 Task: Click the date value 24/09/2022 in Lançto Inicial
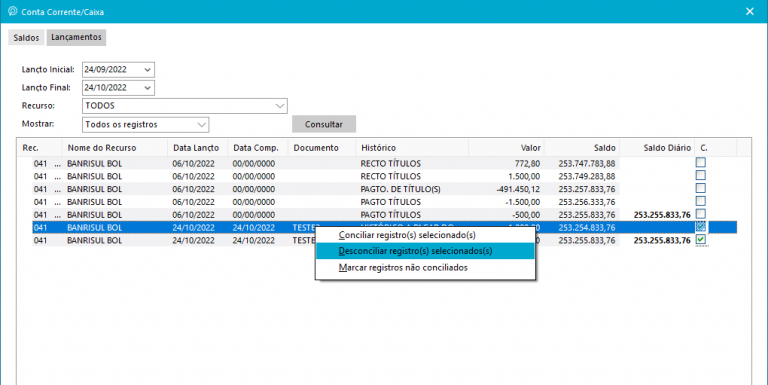click(x=105, y=70)
